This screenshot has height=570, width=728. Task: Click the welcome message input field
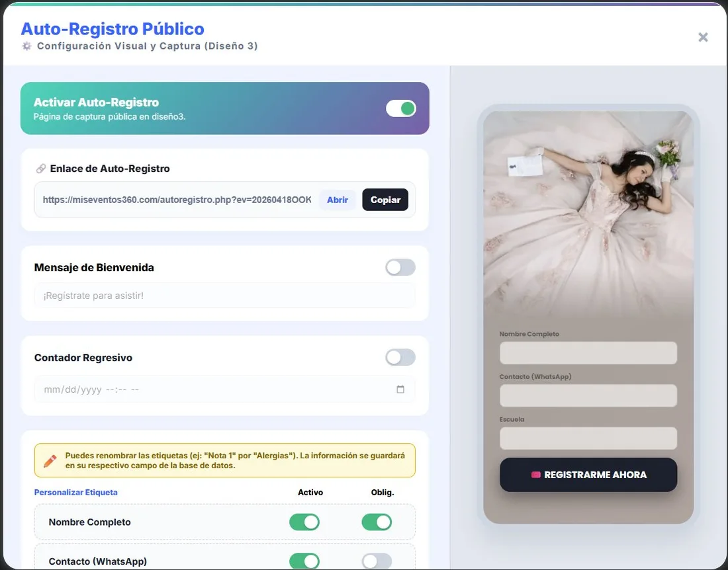click(225, 296)
